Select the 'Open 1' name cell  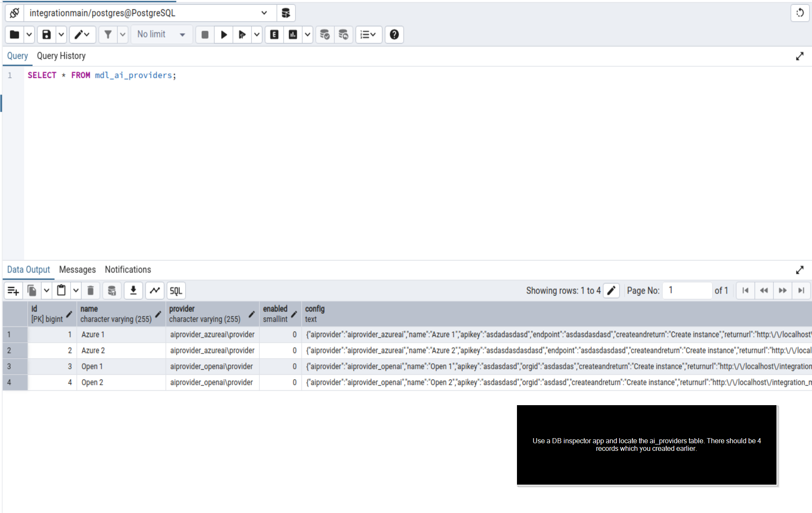click(121, 367)
